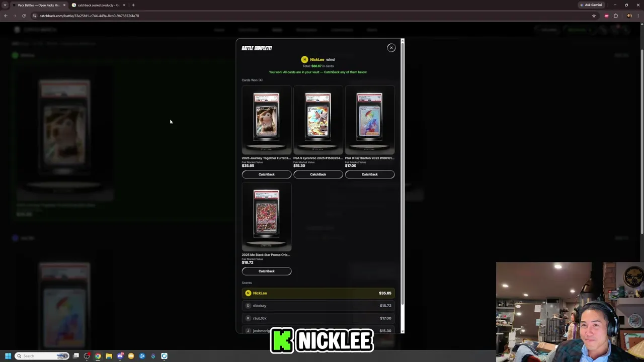The image size is (644, 362).
Task: CatchBack the PSA 9 Lycanroc card
Action: pos(318,174)
